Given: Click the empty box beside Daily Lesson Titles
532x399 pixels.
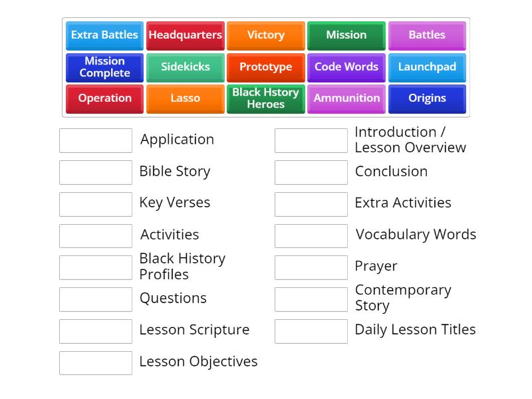Looking at the screenshot, I should [311, 331].
